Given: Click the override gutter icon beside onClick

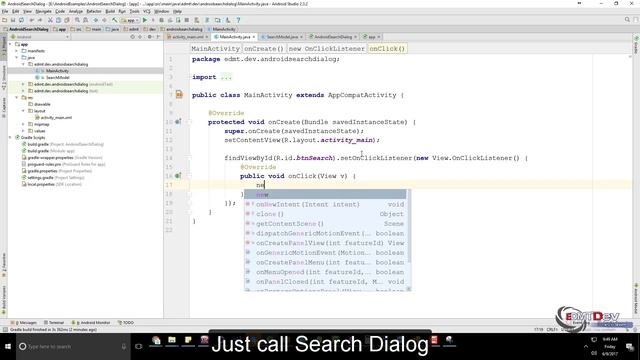Looking at the screenshot, I should (178, 176).
